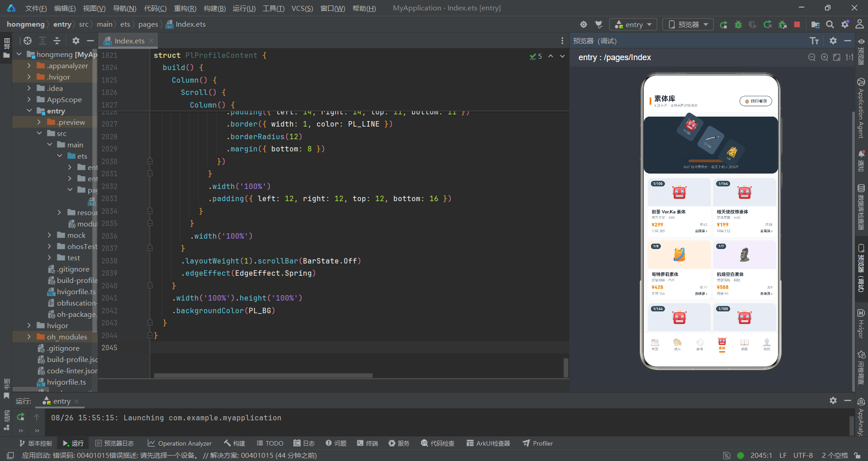Image resolution: width=868 pixels, height=461 pixels.
Task: Collapse the entry module folder
Action: (x=29, y=111)
